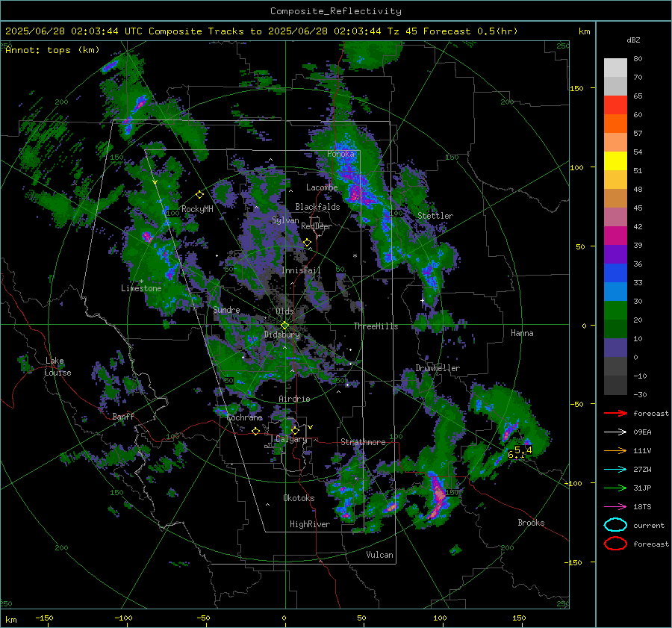Click the yellow diamond marker near RedDeer
Image resolution: width=672 pixels, height=628 pixels.
point(308,243)
